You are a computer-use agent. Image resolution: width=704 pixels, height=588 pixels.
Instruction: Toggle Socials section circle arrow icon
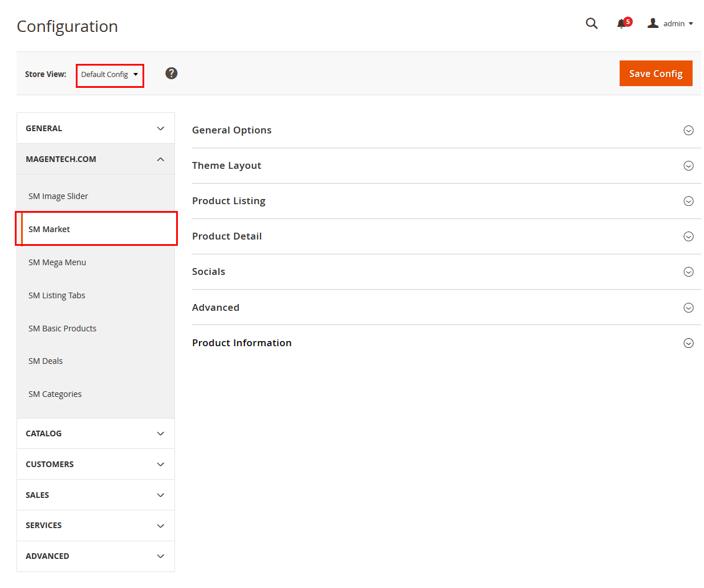(x=688, y=272)
